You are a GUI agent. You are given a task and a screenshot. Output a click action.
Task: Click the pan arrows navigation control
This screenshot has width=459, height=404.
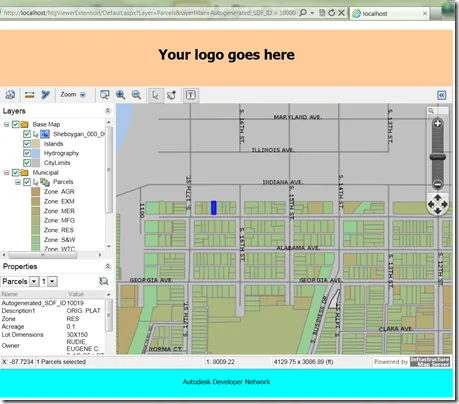[438, 204]
